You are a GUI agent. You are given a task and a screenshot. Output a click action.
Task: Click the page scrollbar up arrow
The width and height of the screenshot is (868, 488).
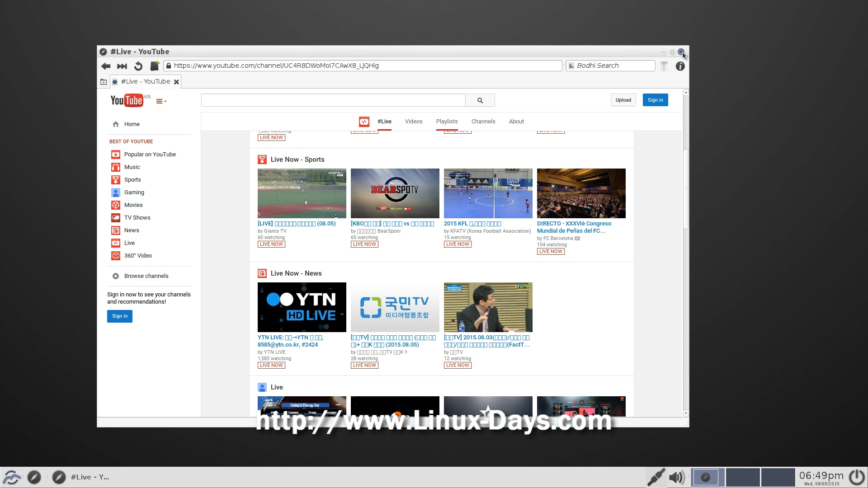[685, 92]
